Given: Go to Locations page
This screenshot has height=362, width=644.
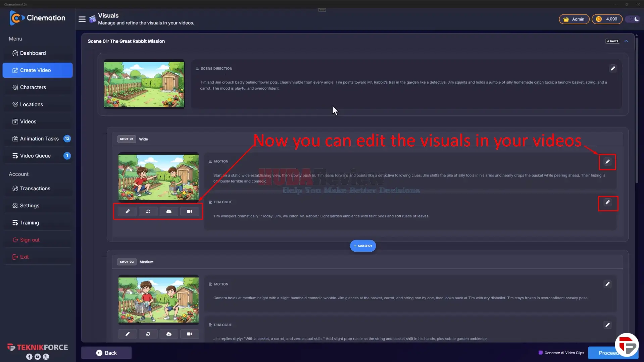Looking at the screenshot, I should [x=38, y=104].
